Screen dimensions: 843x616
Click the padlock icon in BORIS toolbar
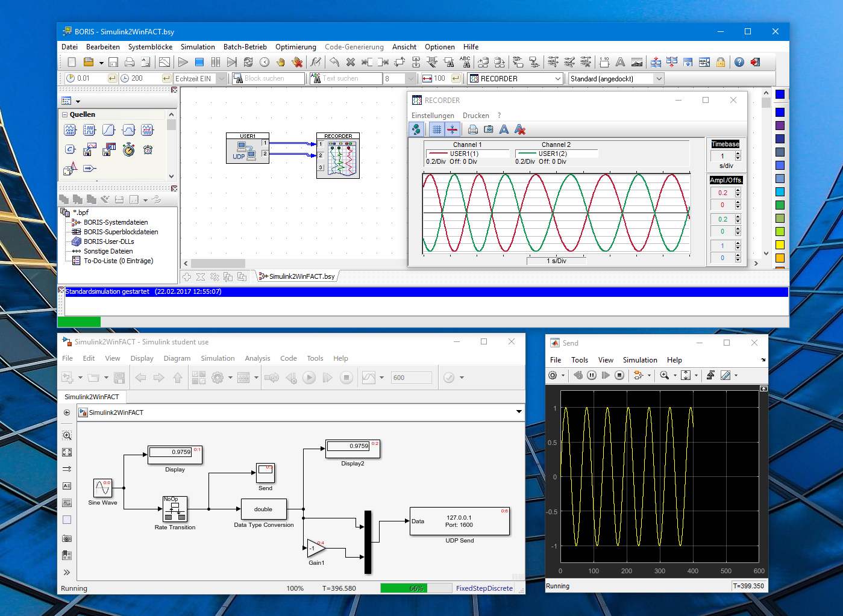[x=721, y=62]
